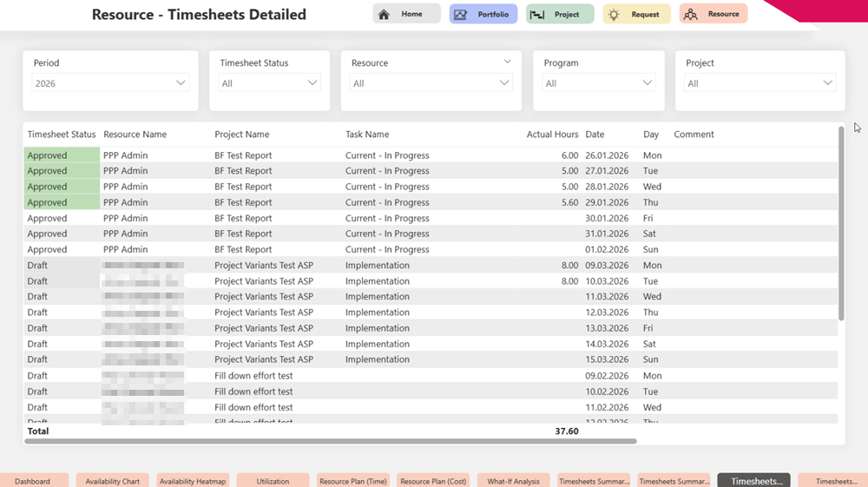868x487 pixels.
Task: Sort by Timesheet Status column header
Action: pos(62,134)
